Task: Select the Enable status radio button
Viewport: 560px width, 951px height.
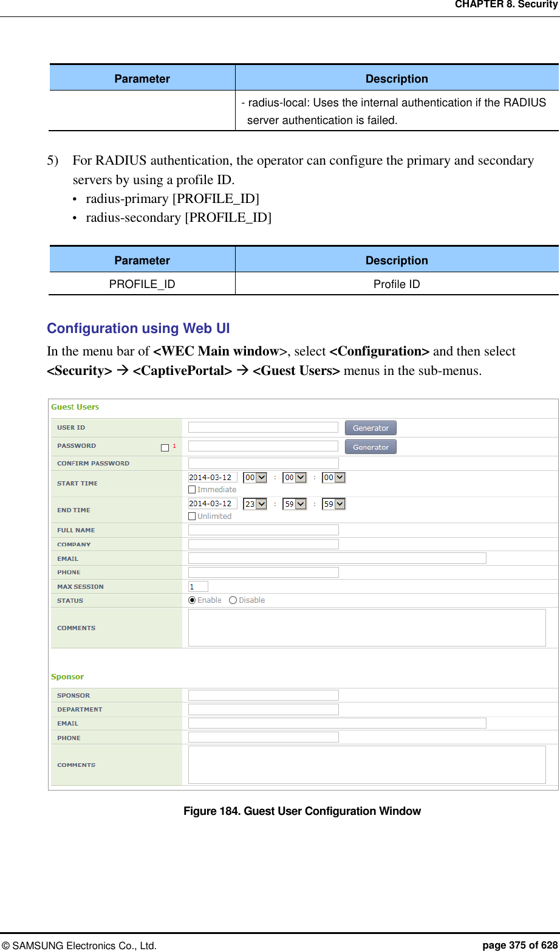Action: click(191, 600)
